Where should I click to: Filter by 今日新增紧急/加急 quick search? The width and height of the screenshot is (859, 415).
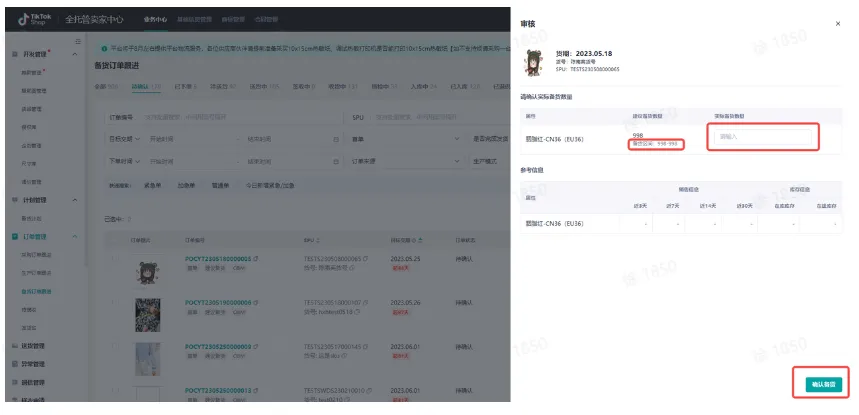pyautogui.click(x=270, y=186)
